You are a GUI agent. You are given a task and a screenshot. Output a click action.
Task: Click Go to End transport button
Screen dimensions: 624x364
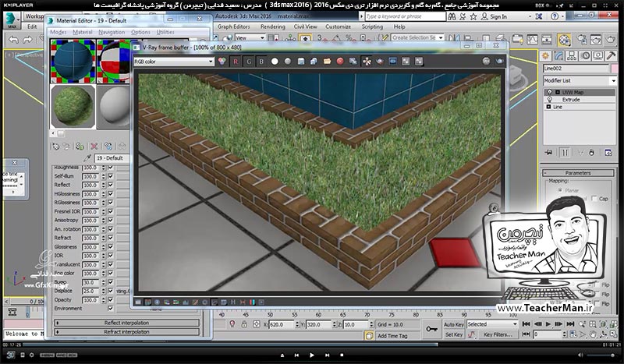coord(570,323)
